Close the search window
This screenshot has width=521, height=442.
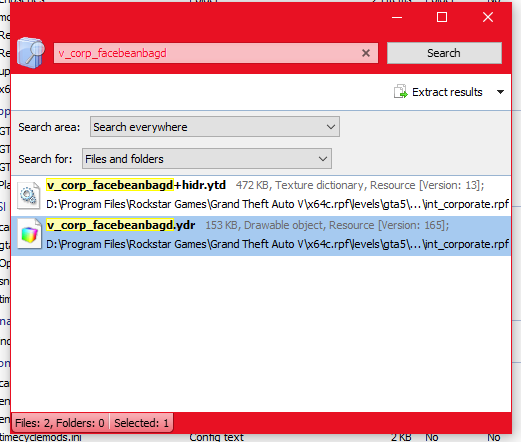[x=488, y=17]
